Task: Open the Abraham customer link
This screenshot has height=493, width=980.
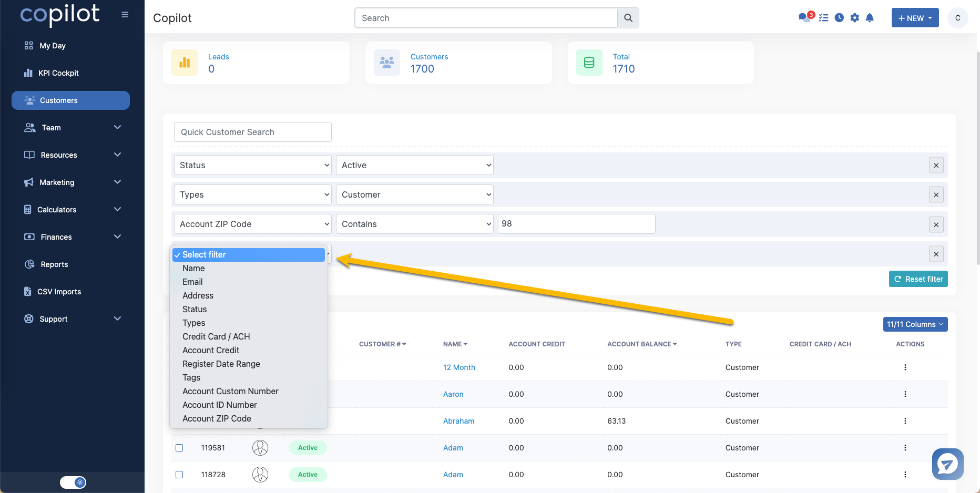Action: [x=458, y=421]
